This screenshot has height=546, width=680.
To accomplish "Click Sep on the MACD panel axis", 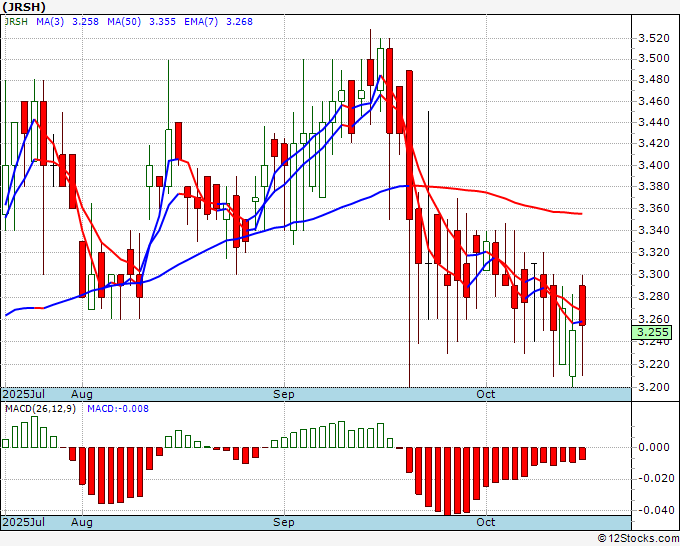I will [284, 522].
